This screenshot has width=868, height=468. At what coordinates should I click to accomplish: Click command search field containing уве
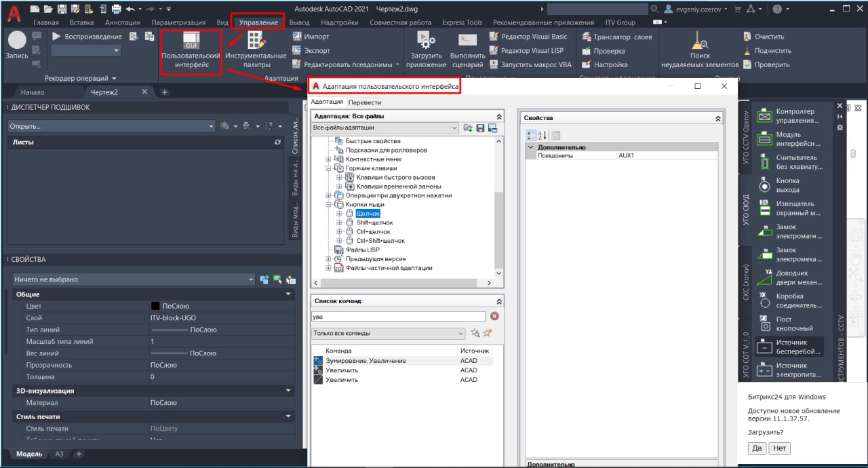[398, 316]
